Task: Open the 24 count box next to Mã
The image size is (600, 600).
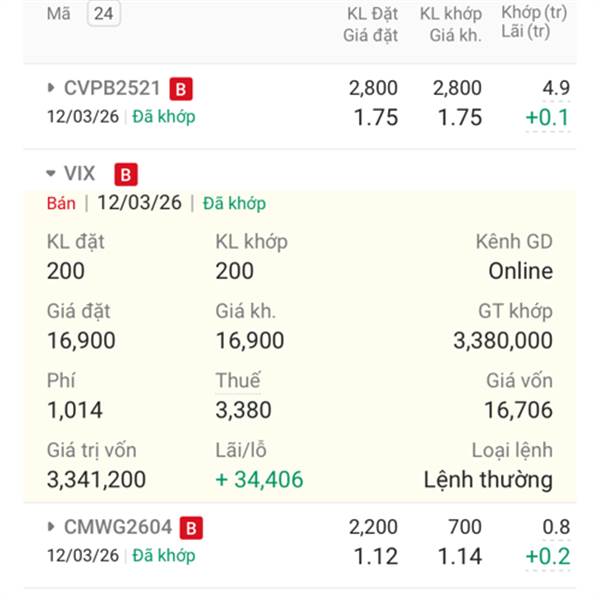Action: tap(104, 13)
